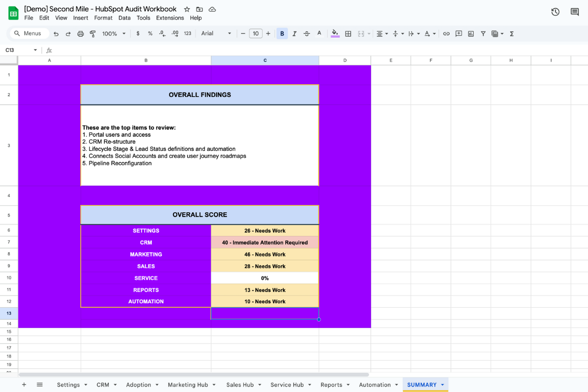
Task: Decrease decimal places
Action: click(x=162, y=34)
